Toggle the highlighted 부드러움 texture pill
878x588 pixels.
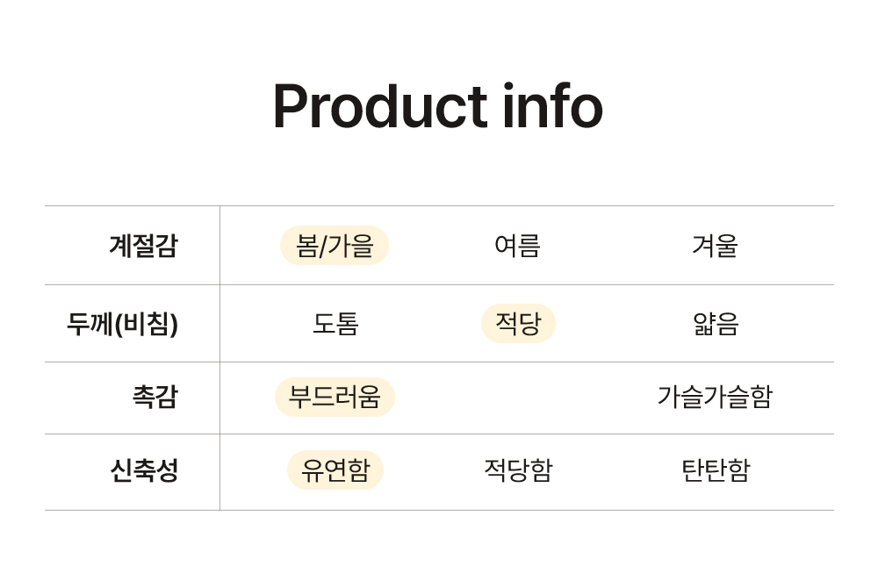click(x=335, y=397)
